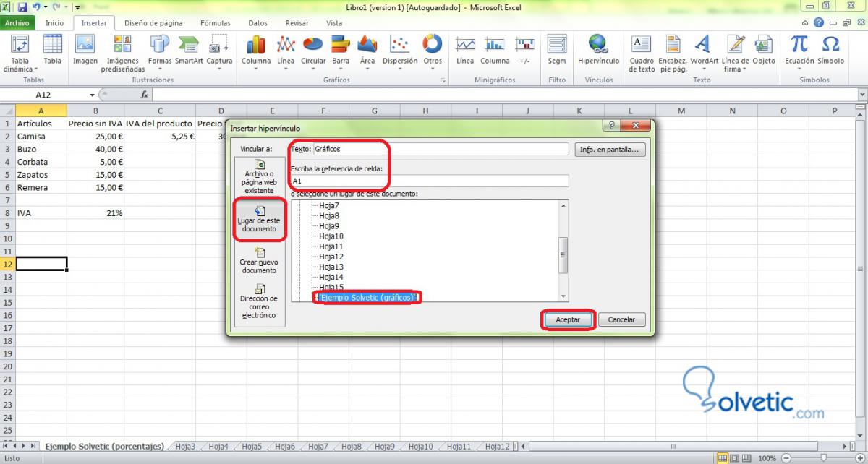Image resolution: width=868 pixels, height=464 pixels.
Task: Open the Archivo tab
Action: pyautogui.click(x=17, y=23)
